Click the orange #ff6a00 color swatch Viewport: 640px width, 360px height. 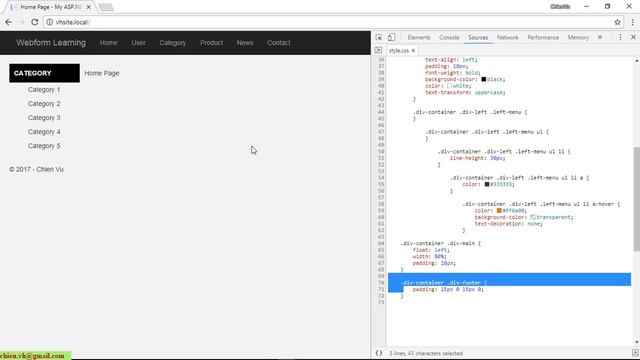(x=499, y=211)
